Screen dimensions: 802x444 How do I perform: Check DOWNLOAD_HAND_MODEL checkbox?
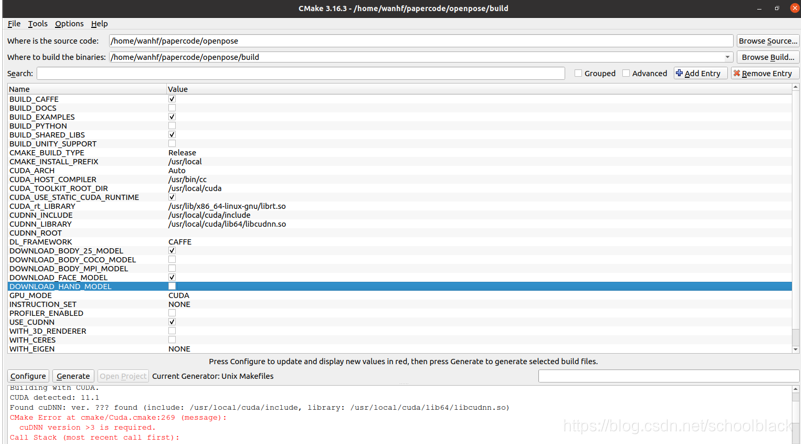172,286
